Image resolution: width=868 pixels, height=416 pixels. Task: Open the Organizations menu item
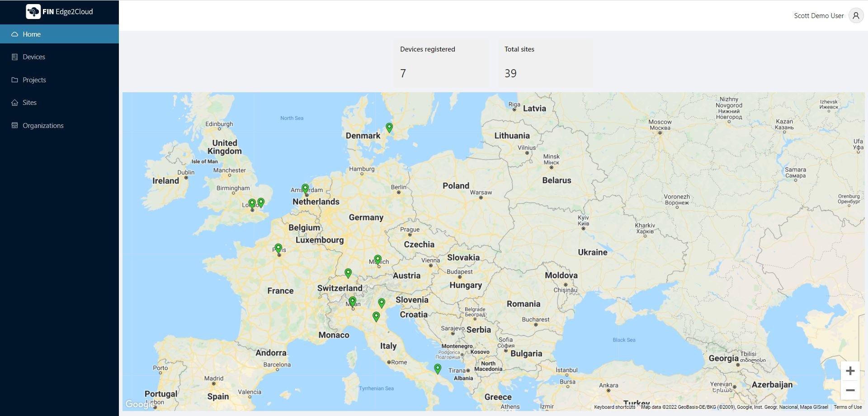point(59,125)
